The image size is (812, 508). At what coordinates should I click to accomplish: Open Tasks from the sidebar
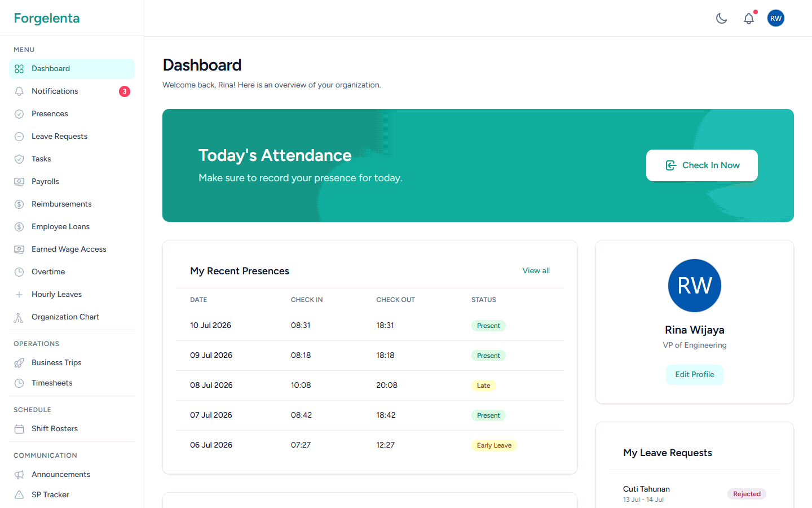[x=72, y=159]
